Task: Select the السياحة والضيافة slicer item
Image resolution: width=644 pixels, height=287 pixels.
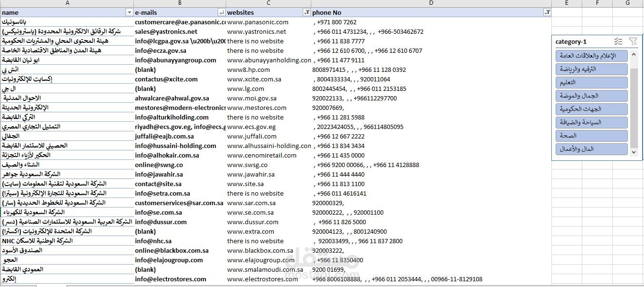Action: [592, 122]
